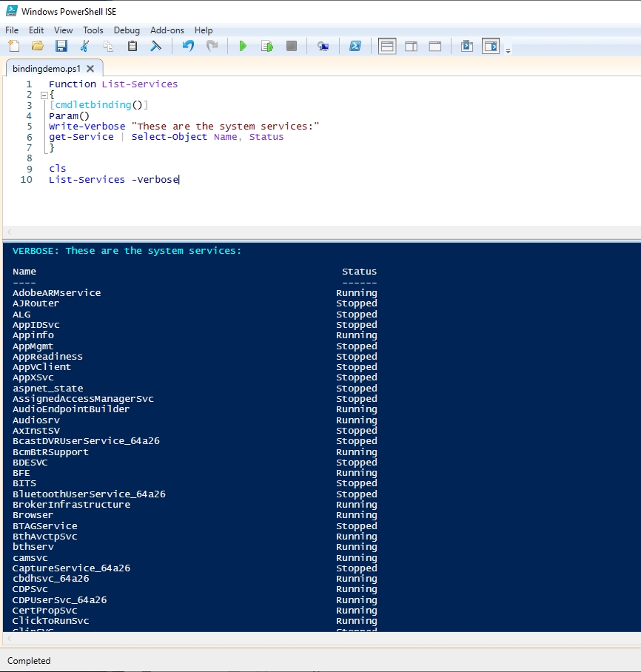The width and height of the screenshot is (641, 672).
Task: Start PowerShell.exe in a separate window
Action: coord(355,46)
